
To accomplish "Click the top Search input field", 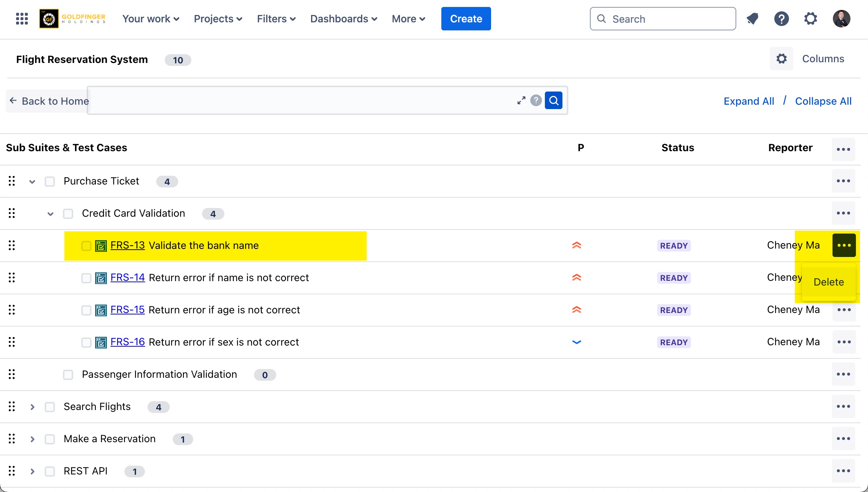I will (x=670, y=19).
